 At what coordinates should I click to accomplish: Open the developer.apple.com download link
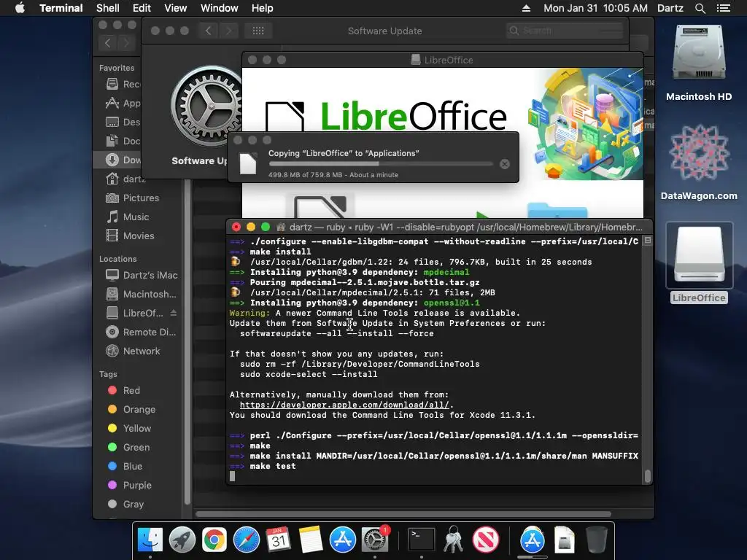[x=344, y=405]
